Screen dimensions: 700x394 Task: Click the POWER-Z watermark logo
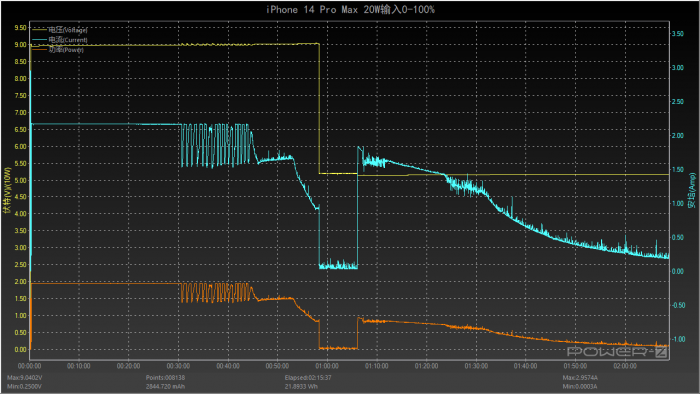click(x=617, y=352)
